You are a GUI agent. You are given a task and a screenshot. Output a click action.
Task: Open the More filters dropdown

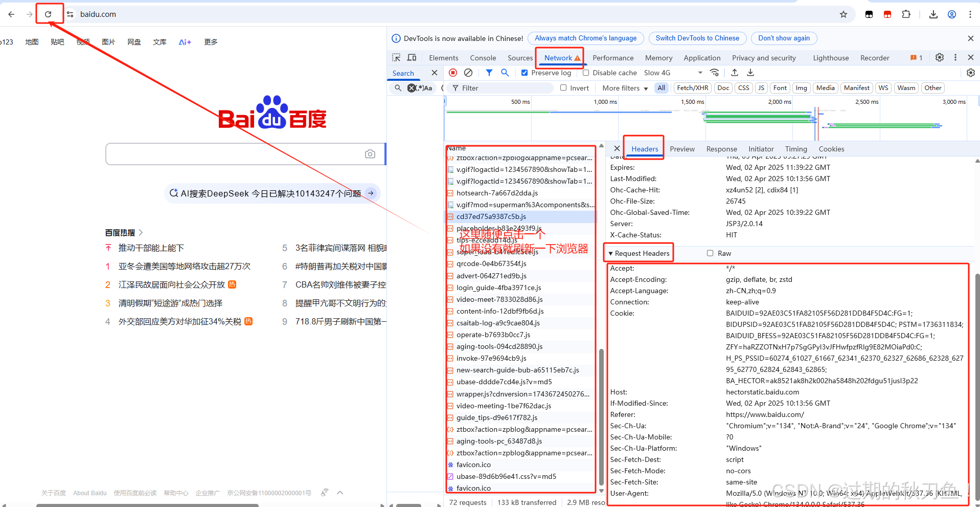pos(625,88)
